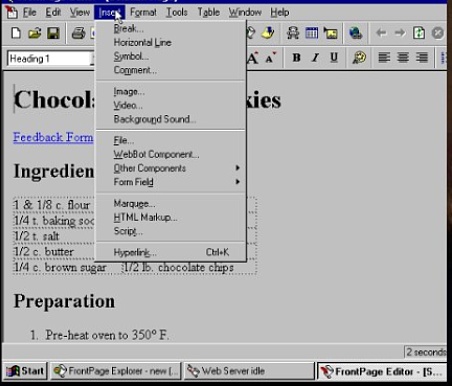Click the text color palette icon

pyautogui.click(x=359, y=58)
